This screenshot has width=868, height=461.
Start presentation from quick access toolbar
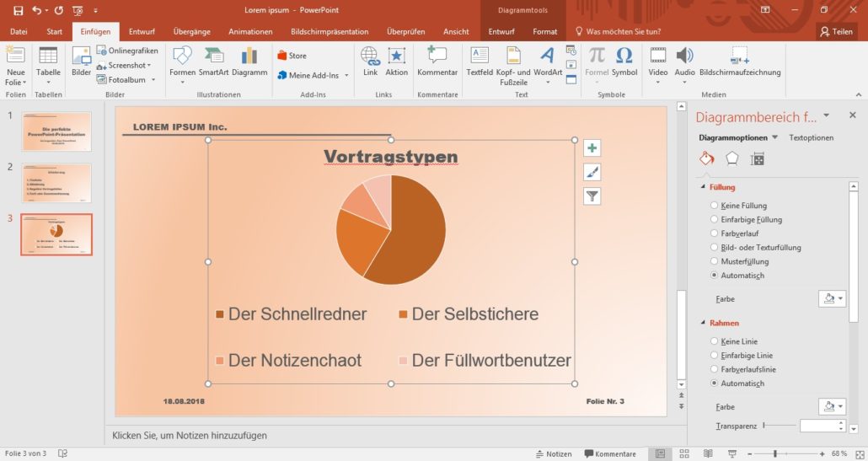[78, 10]
